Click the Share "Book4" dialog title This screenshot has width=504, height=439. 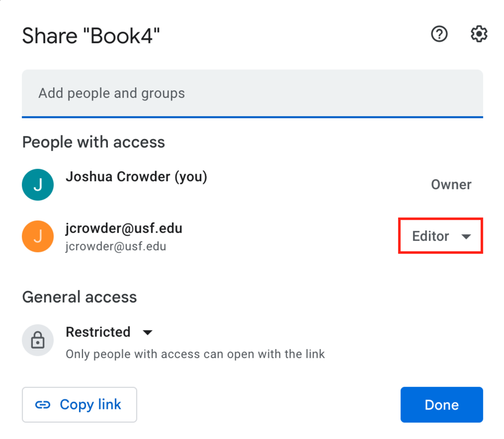91,36
